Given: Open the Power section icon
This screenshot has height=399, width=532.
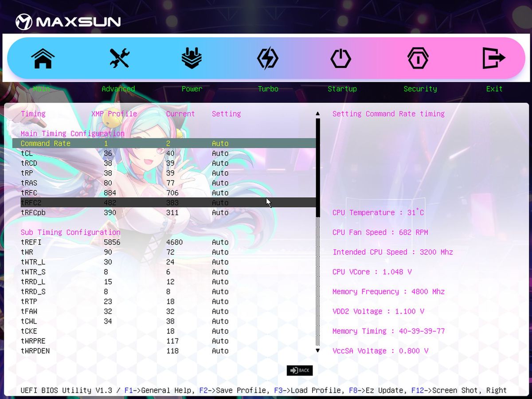Looking at the screenshot, I should 192,58.
